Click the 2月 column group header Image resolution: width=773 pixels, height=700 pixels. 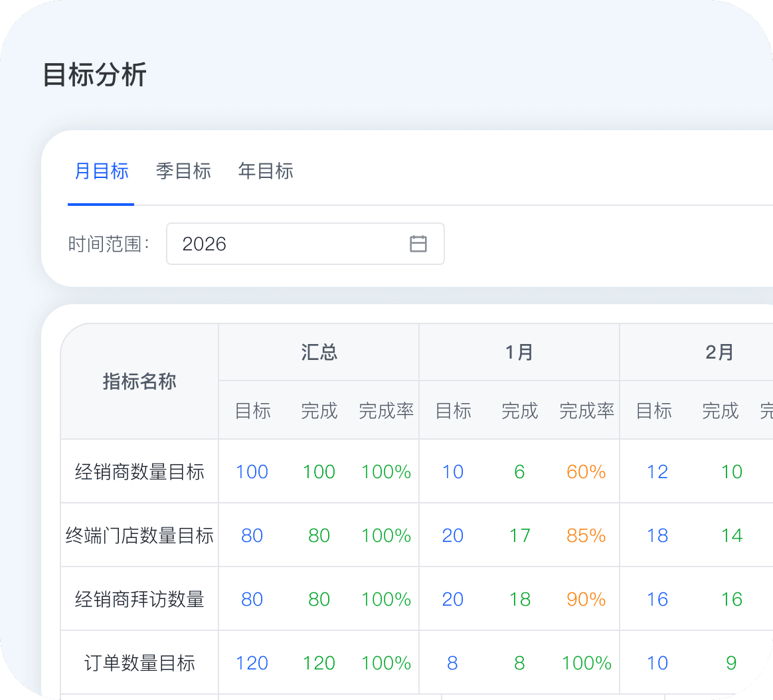(x=719, y=352)
